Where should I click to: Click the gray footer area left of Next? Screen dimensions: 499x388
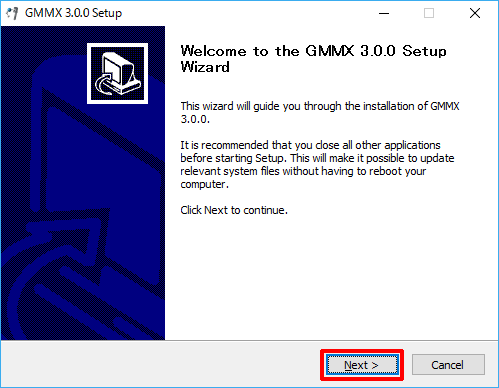[x=160, y=364]
